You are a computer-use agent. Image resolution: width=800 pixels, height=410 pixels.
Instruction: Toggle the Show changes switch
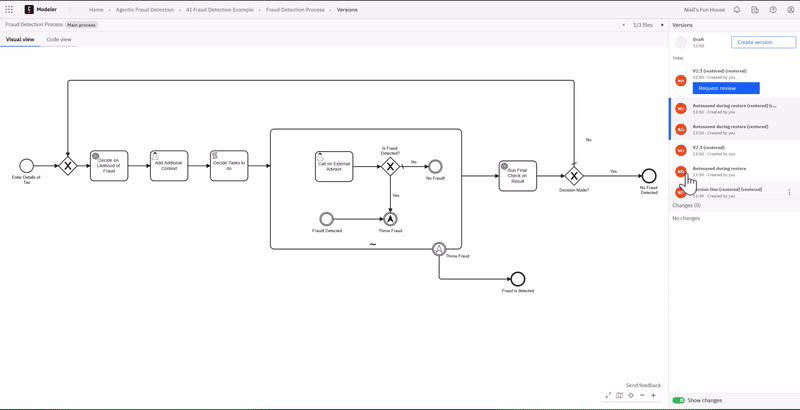click(x=679, y=400)
